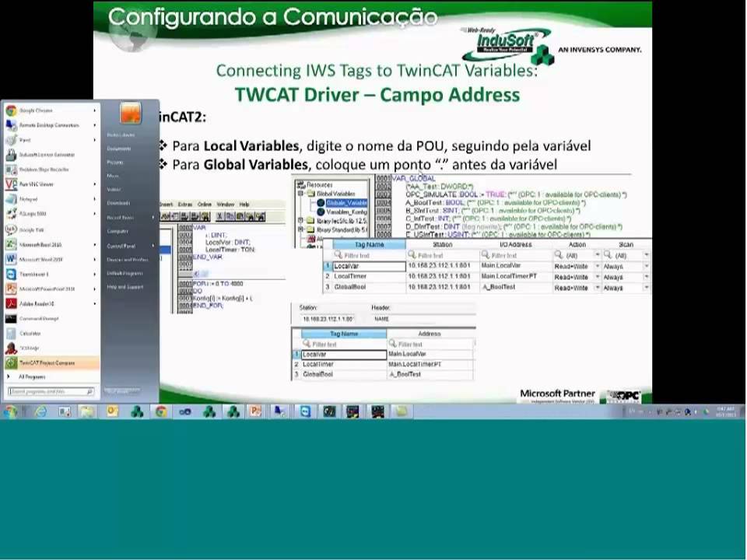Launch Google Chrome from the Start menu
This screenshot has width=747, height=560.
coord(50,110)
